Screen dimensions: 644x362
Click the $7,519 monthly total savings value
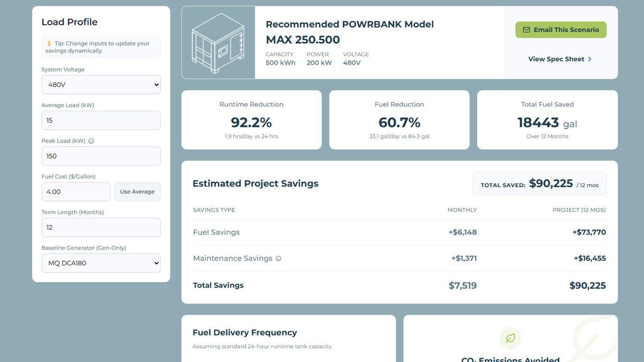[463, 286]
